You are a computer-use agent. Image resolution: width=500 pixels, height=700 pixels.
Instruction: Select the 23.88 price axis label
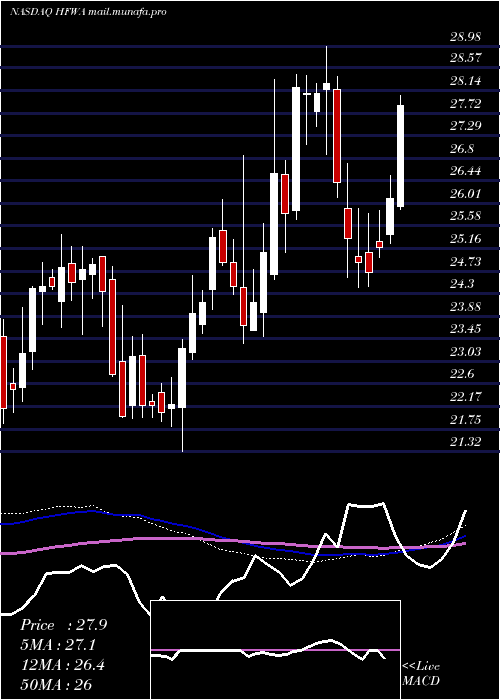tap(466, 307)
